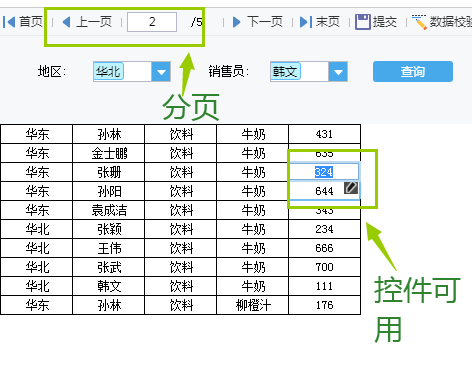Click the cell with value 666
The image size is (472, 367).
click(324, 248)
